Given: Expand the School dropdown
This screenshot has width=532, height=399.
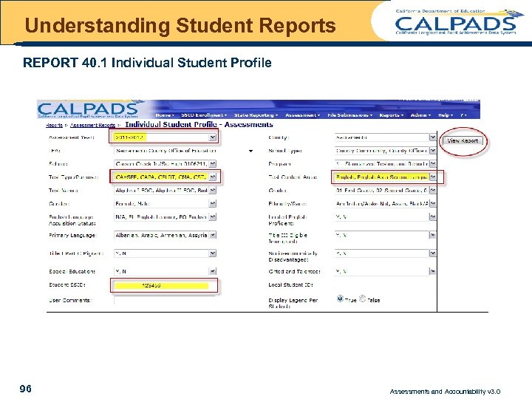Looking at the screenshot, I should (213, 164).
